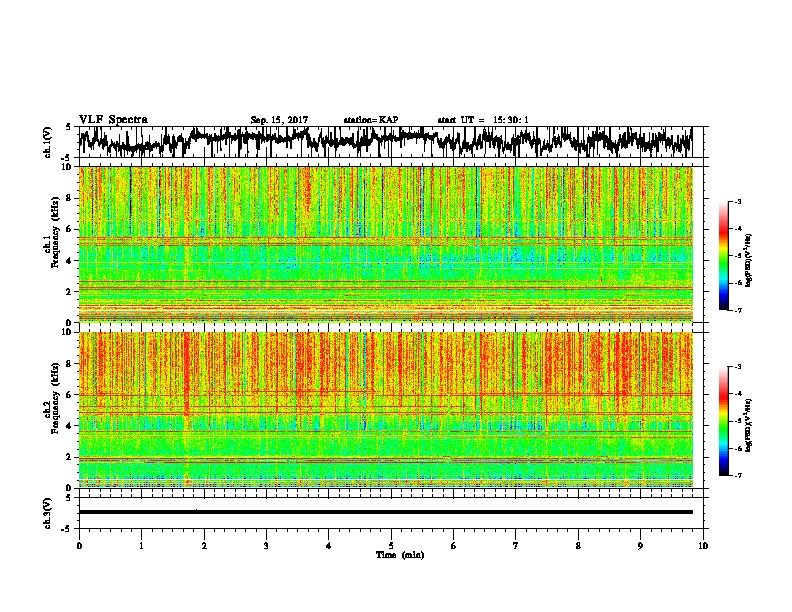The image size is (792, 612).
Task: Click the "-3" tick on ch.1 colorbar
Action: point(738,201)
